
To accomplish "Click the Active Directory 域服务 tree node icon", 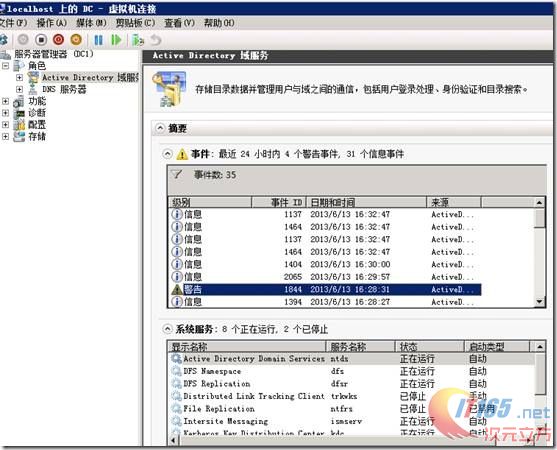I will pyautogui.click(x=33, y=77).
